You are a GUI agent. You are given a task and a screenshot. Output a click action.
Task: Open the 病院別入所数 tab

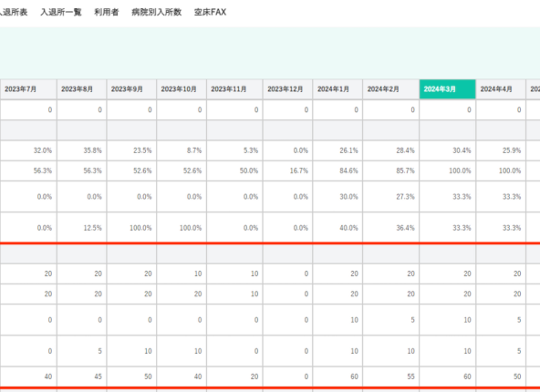[x=157, y=12]
